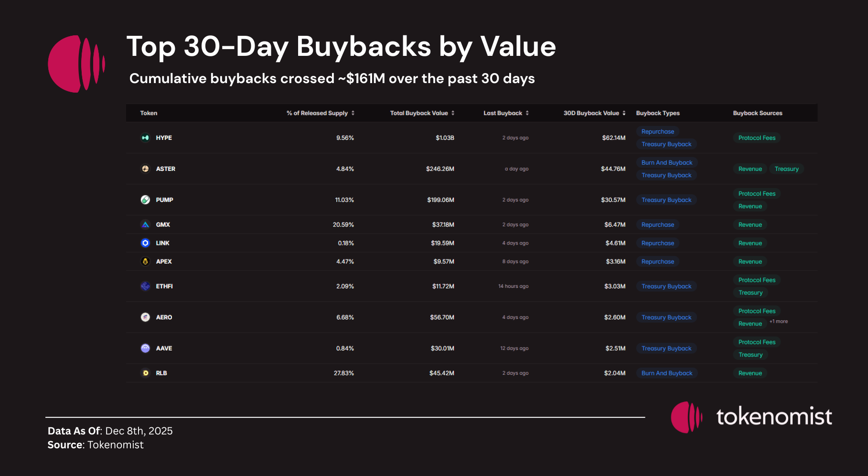Viewport: 868px width, 476px height.
Task: Click PUMP's 30D buyback value $30.57M
Action: tap(613, 200)
